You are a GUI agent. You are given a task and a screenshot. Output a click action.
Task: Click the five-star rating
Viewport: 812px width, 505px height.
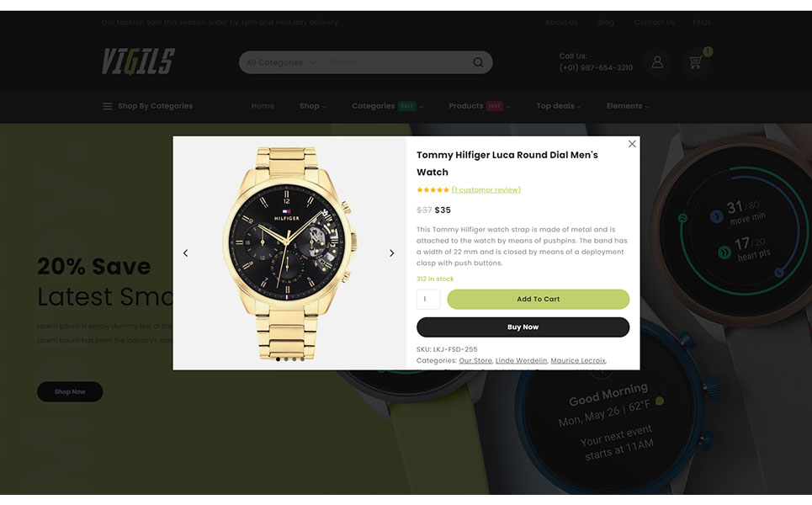click(433, 190)
